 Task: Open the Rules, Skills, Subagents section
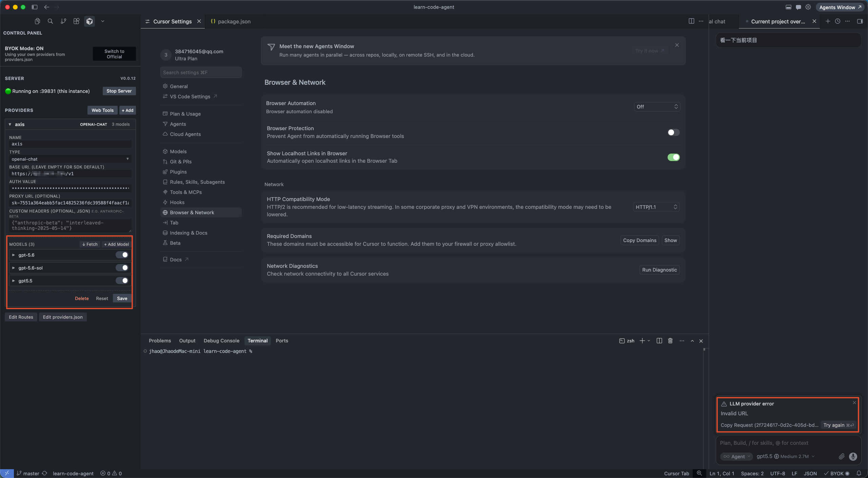pyautogui.click(x=201, y=182)
